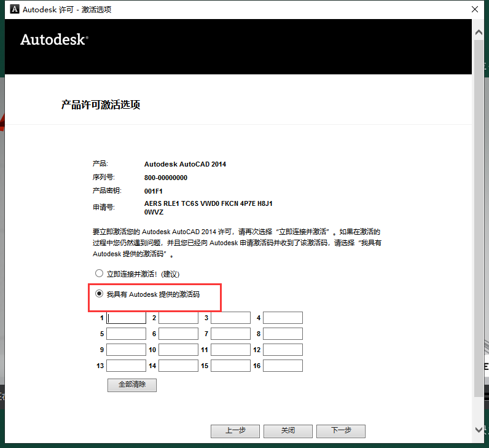Proceed with the 下一步 button
The image size is (489, 448).
pyautogui.click(x=341, y=431)
